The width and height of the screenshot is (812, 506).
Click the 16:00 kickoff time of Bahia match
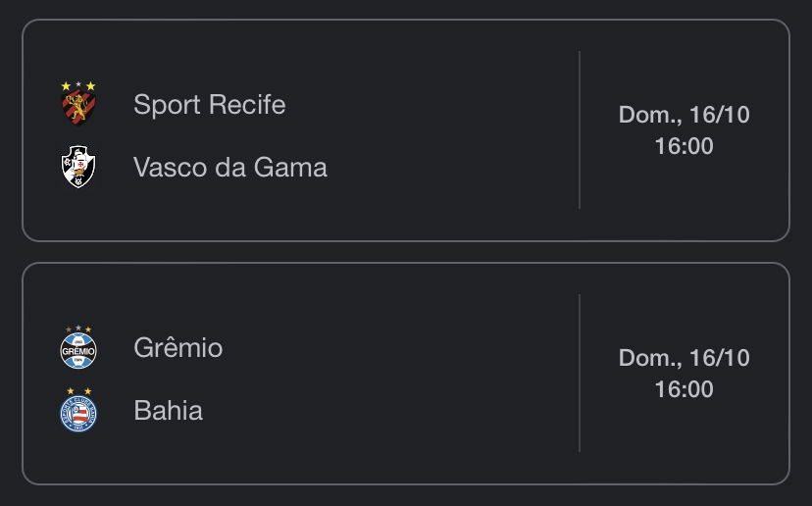[x=685, y=389]
